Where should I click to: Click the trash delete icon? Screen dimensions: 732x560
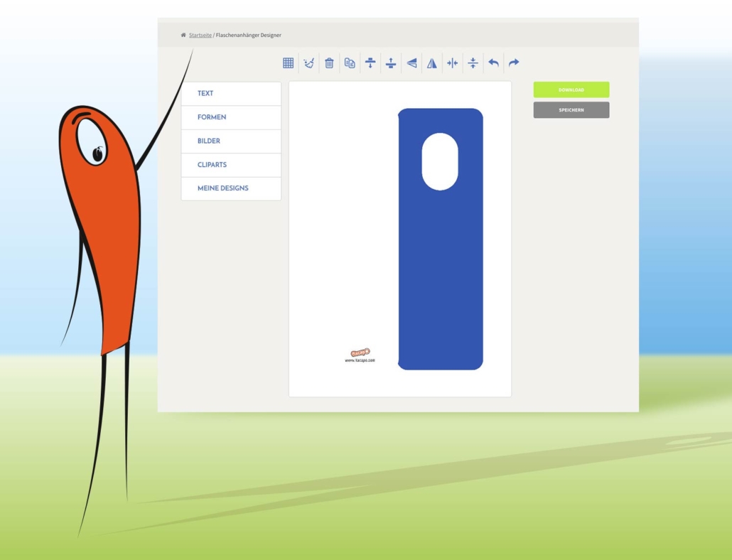(x=329, y=63)
